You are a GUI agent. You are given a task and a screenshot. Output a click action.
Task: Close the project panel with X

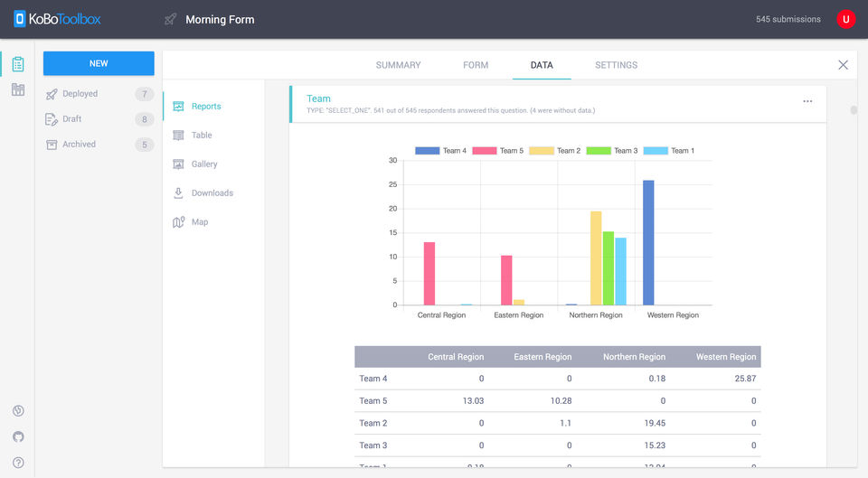tap(843, 65)
